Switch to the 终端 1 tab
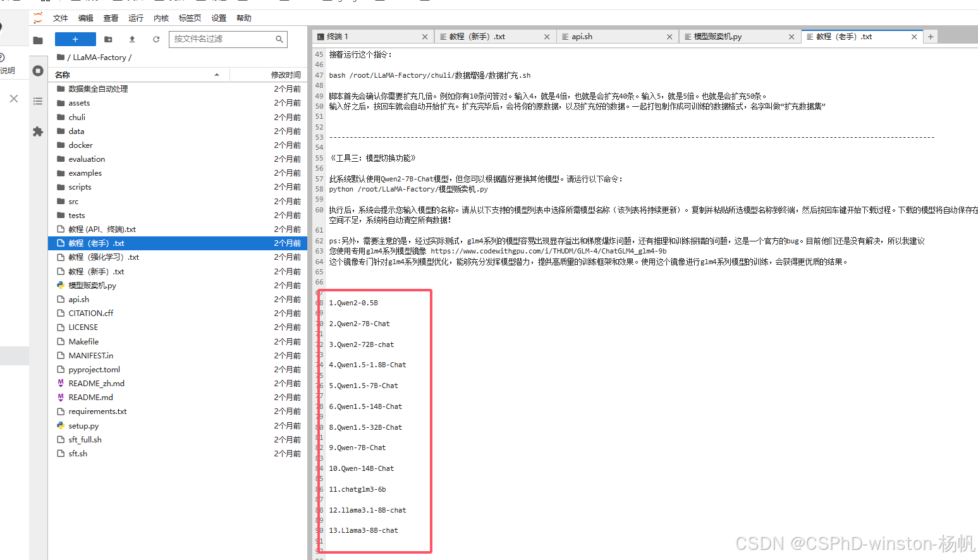Screen dimensions: 978x560 pos(373,37)
